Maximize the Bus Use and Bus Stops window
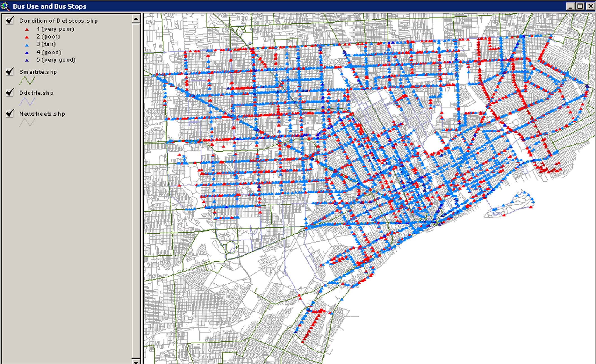 tap(580, 6)
